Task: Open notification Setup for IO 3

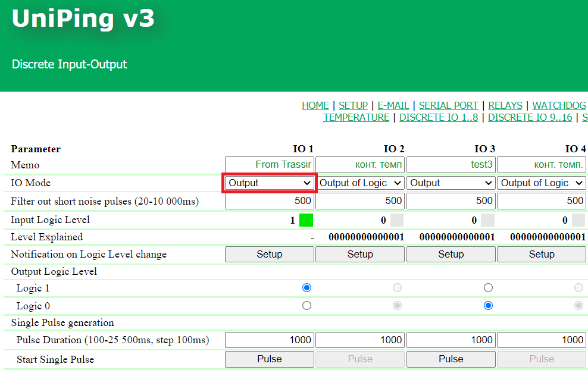Action: click(x=451, y=255)
